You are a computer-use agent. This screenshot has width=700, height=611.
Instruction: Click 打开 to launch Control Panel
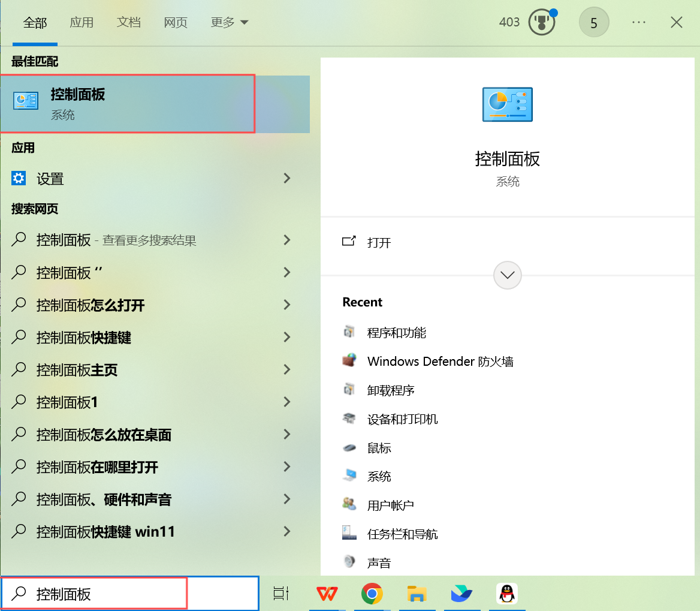click(x=379, y=242)
